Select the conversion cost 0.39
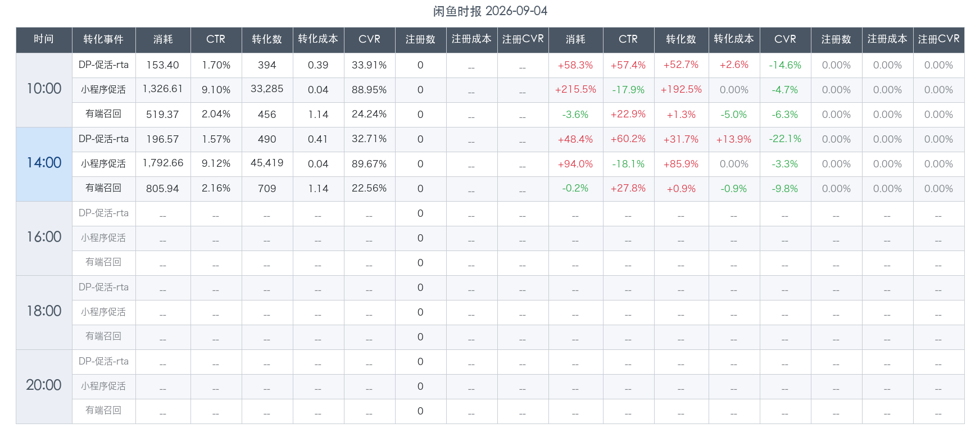The width and height of the screenshot is (980, 428). [x=318, y=65]
